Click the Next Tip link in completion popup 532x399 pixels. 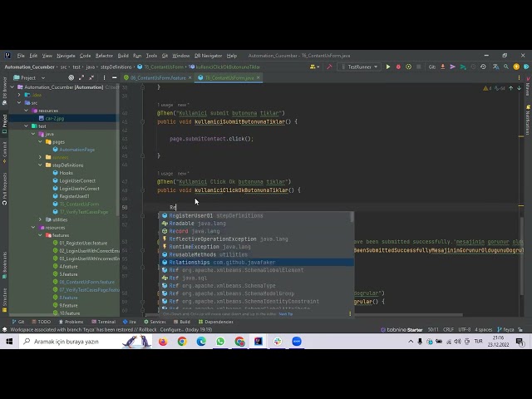pyautogui.click(x=286, y=314)
